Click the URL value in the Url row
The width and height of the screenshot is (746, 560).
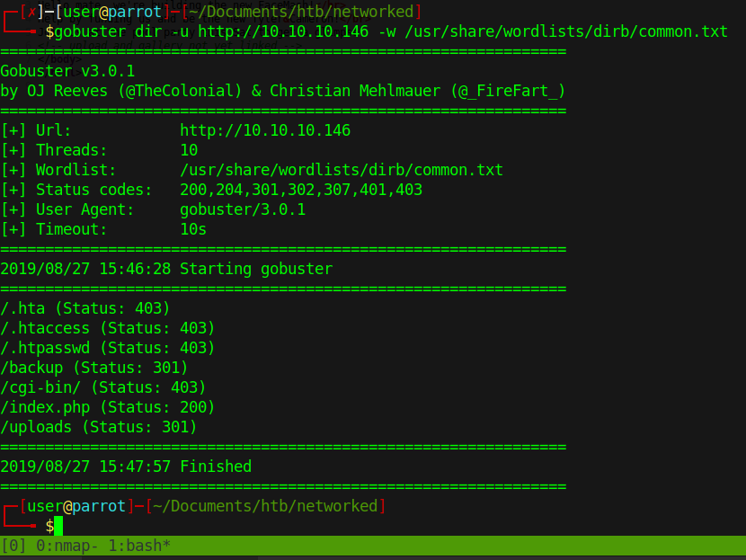point(265,130)
